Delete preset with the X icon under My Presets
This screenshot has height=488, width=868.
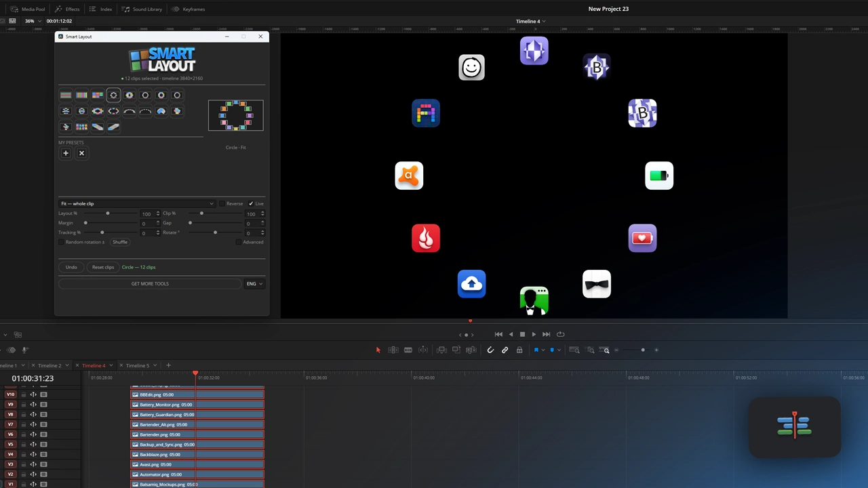tap(81, 153)
